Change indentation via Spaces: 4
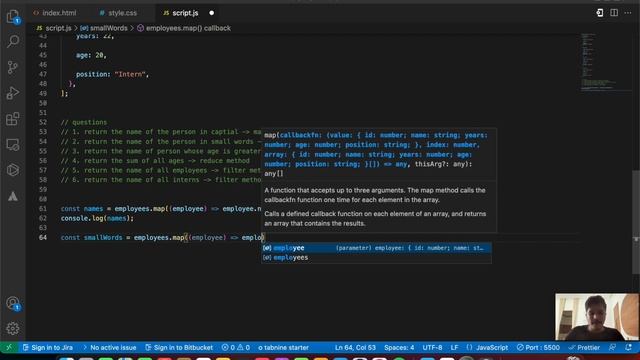640x360 pixels. [399, 348]
